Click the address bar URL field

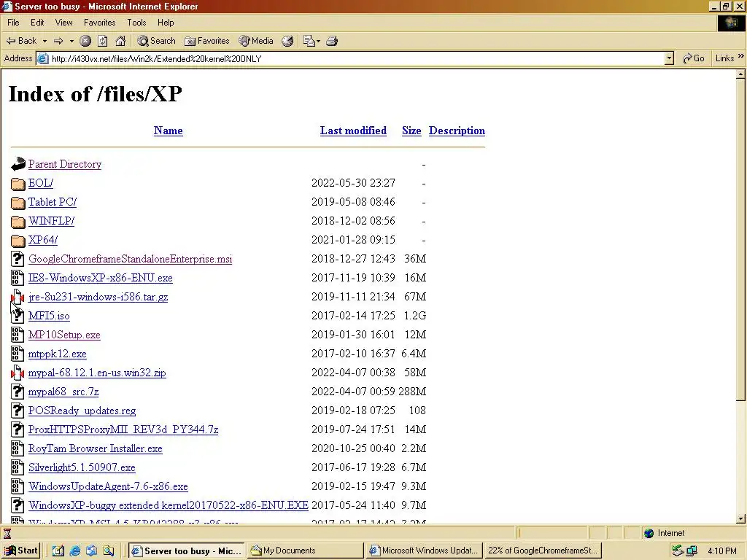[x=350, y=58]
